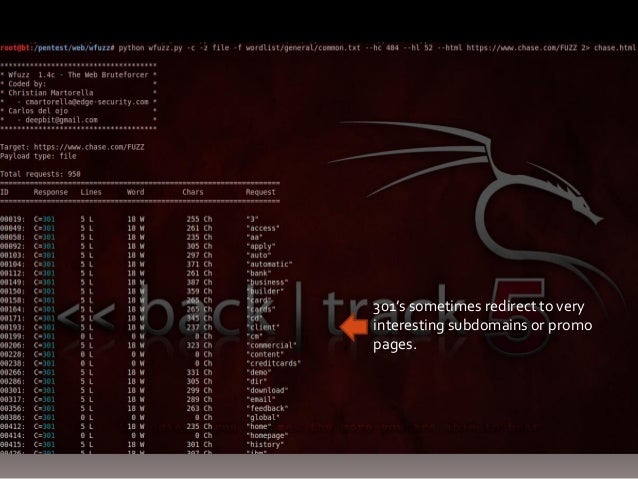The height and width of the screenshot is (479, 638).
Task: Click the "deepbit@gmail.com" email address
Action: (61, 120)
